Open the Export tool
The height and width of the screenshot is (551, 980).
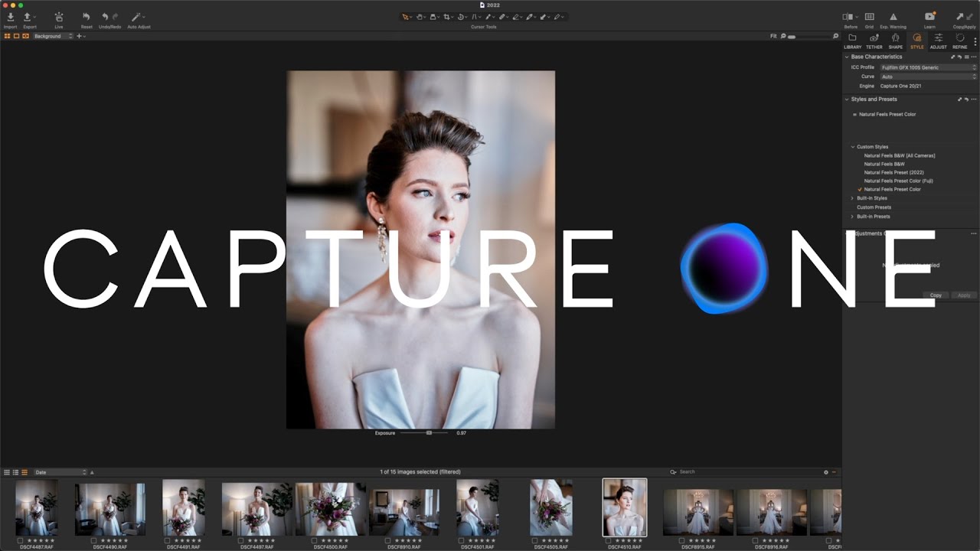click(28, 17)
